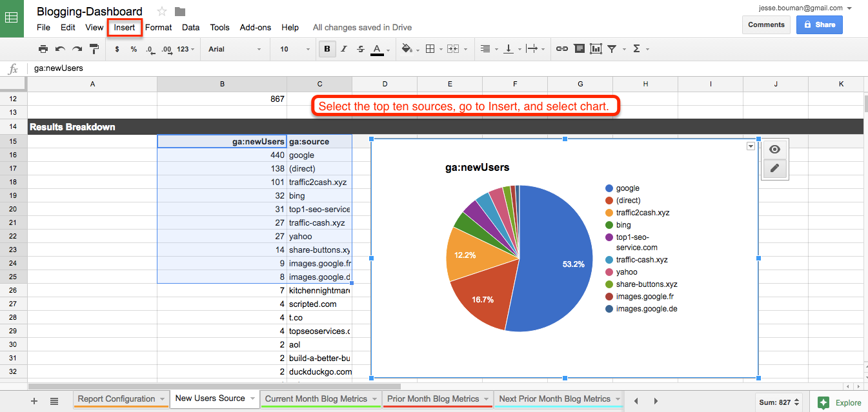The width and height of the screenshot is (868, 412).
Task: Open the View menu
Action: click(94, 27)
